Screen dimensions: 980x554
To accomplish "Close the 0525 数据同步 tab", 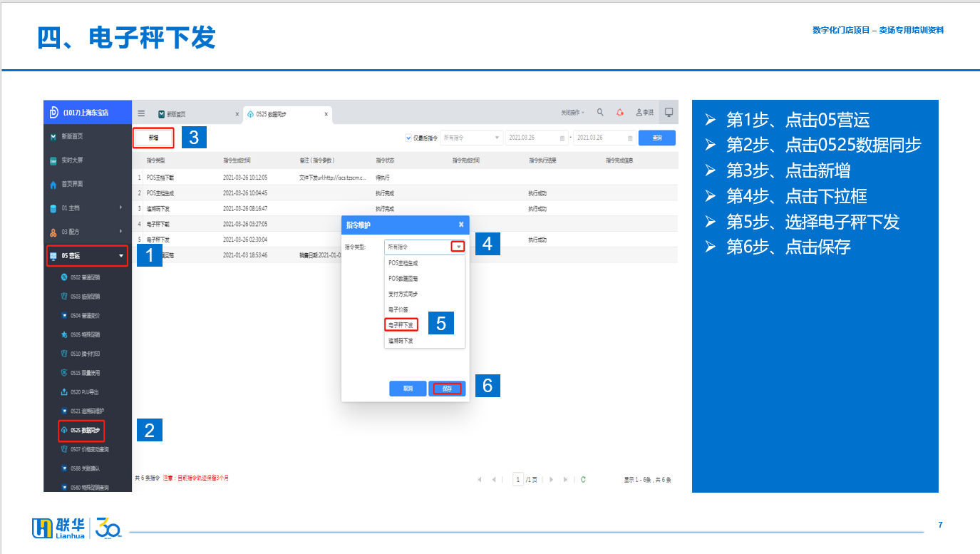I will (x=326, y=114).
